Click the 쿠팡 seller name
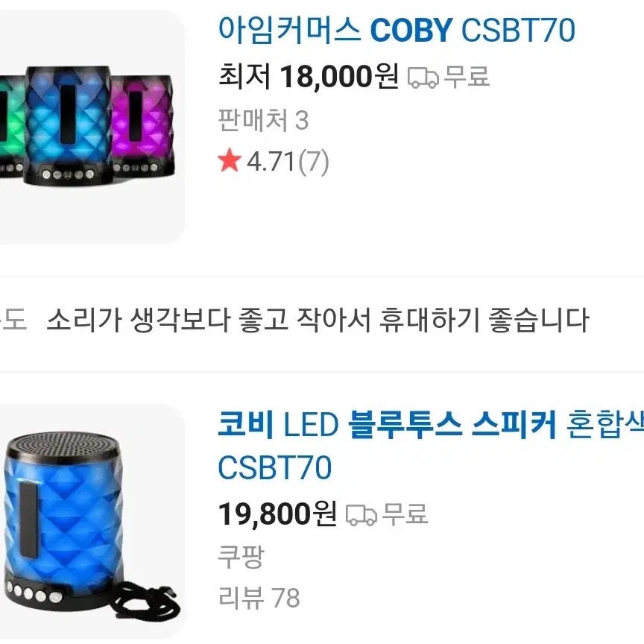 [241, 556]
